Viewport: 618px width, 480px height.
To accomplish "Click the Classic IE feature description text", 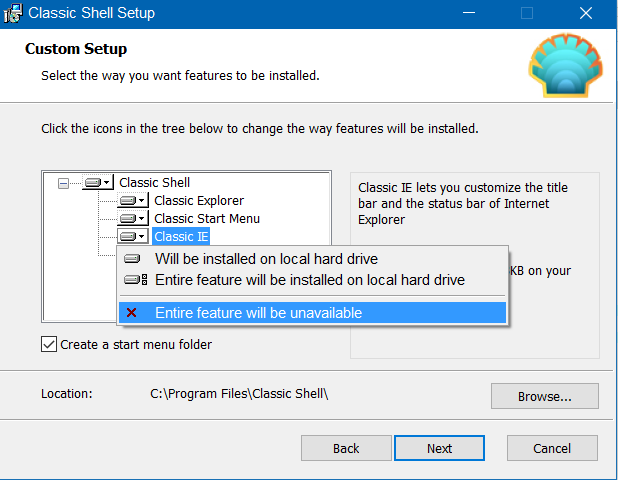I will click(x=463, y=203).
